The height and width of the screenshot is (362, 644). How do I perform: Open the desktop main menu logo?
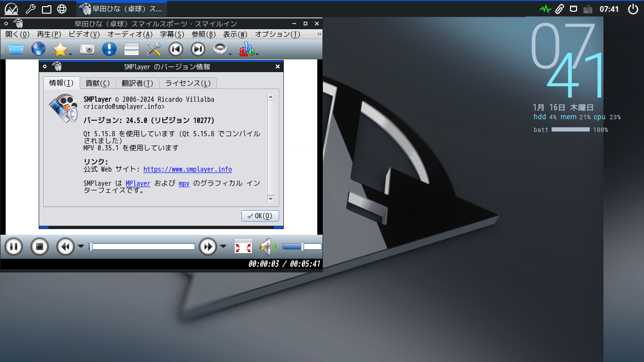pos(11,8)
